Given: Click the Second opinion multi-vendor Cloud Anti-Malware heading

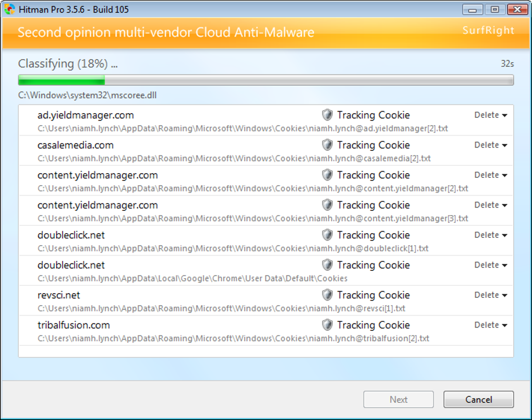Looking at the screenshot, I should [x=166, y=32].
